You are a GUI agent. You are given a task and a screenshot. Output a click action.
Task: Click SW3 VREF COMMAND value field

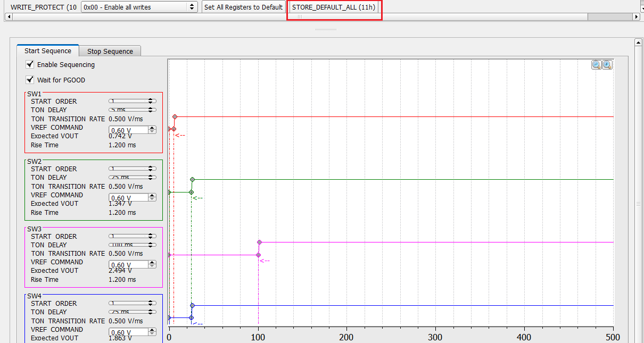pyautogui.click(x=128, y=265)
